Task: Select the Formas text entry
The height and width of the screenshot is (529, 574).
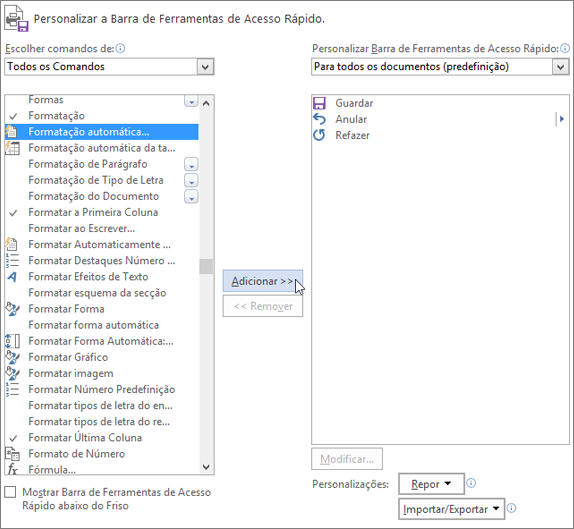Action: [46, 100]
